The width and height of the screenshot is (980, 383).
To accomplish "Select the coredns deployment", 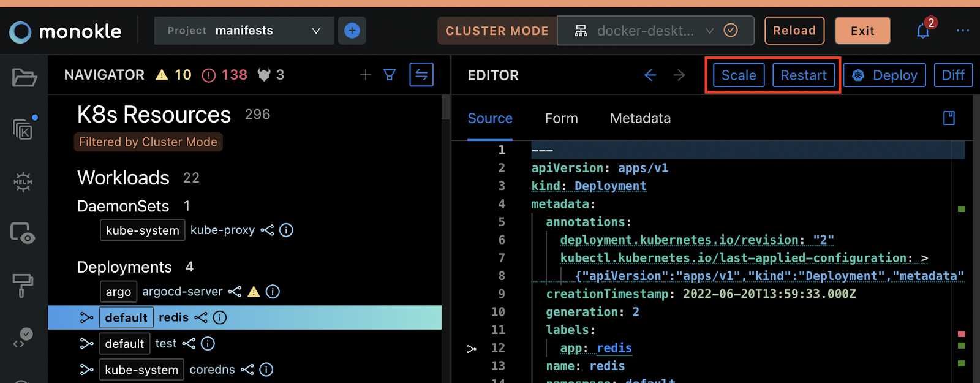I will tap(212, 370).
